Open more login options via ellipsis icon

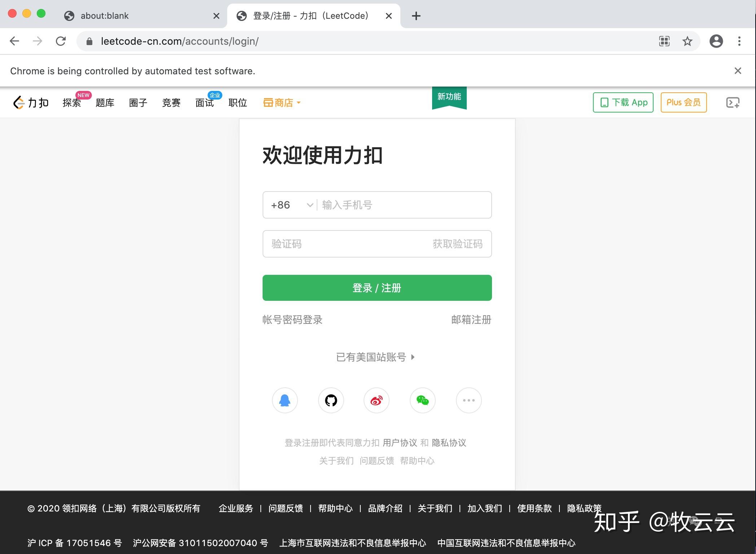469,400
